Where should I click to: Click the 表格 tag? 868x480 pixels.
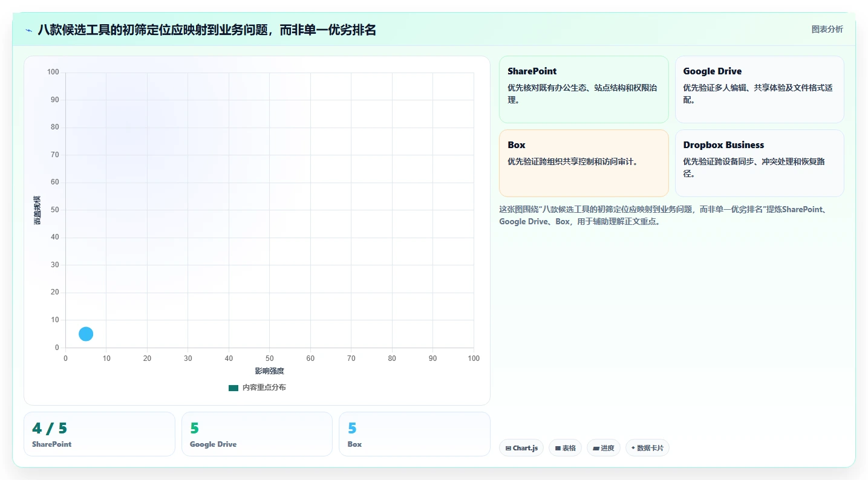[x=565, y=448]
